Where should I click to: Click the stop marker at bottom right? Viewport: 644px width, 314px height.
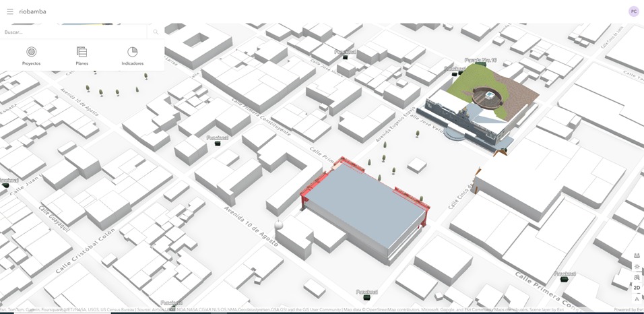point(565,278)
